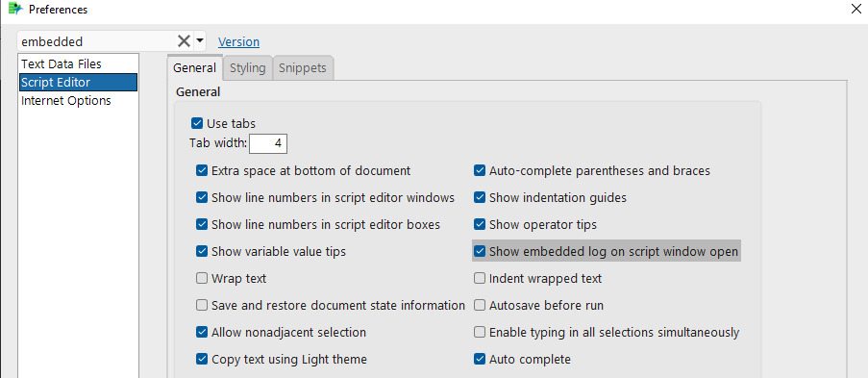Enable Save and restore document state information

pyautogui.click(x=202, y=306)
